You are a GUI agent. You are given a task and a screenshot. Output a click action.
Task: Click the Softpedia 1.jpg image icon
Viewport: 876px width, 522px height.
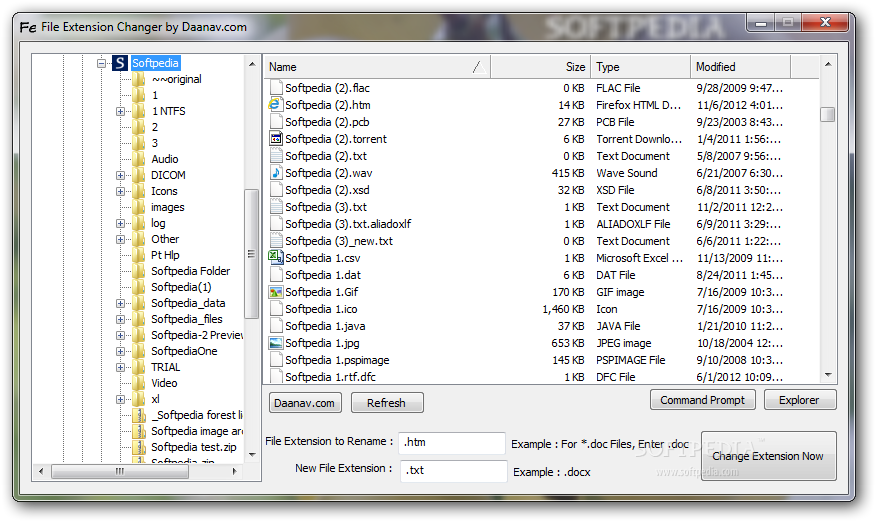tap(275, 343)
